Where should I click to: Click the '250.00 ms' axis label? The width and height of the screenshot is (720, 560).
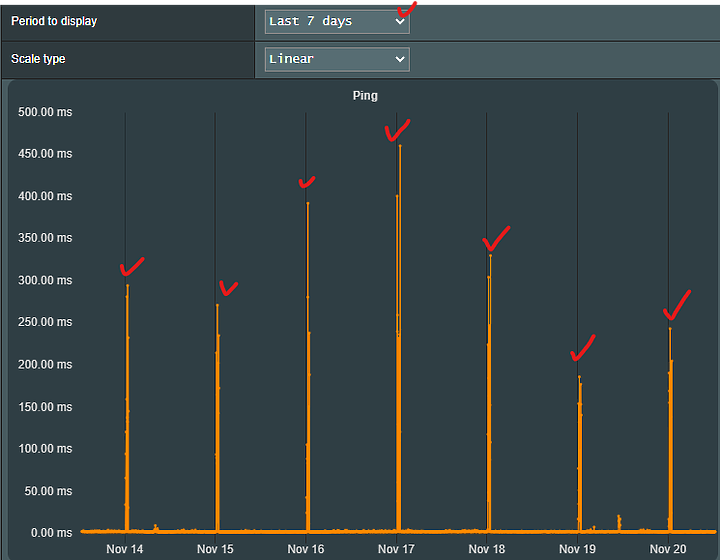(x=45, y=322)
